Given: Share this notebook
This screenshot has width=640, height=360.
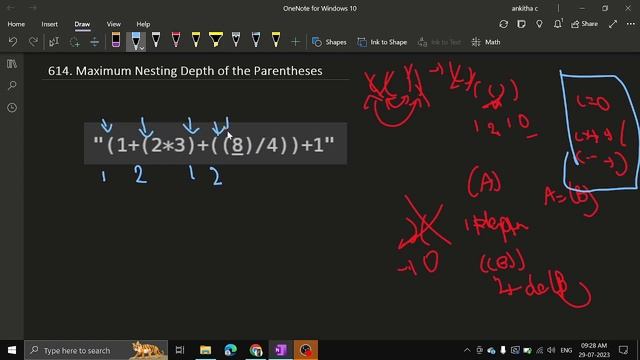Looking at the screenshot, I should pos(584,24).
